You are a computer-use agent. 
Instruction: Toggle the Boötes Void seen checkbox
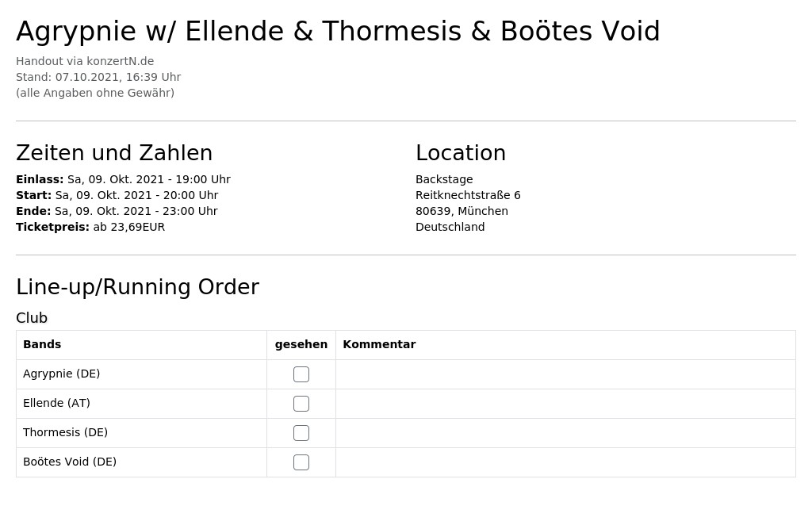pyautogui.click(x=301, y=462)
